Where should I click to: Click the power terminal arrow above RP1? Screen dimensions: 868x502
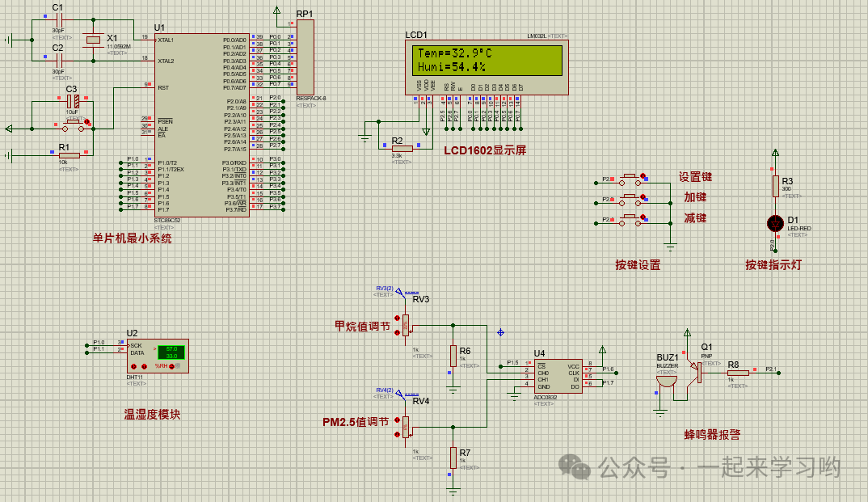(276, 10)
